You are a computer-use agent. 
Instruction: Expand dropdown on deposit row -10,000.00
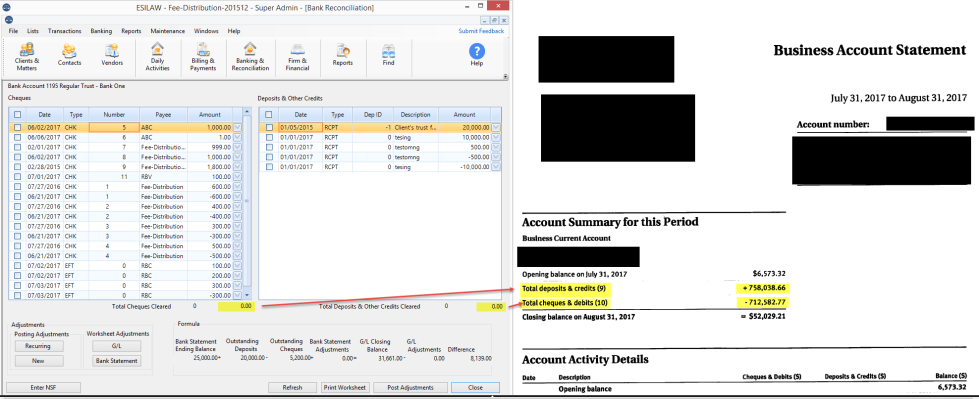[496, 167]
